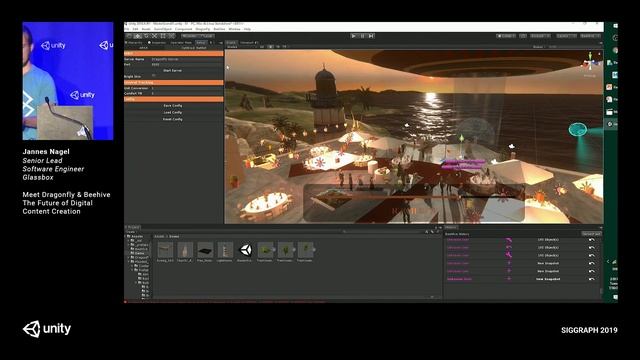Click the button at History panel top right
640x360 pixels.
pos(591,234)
